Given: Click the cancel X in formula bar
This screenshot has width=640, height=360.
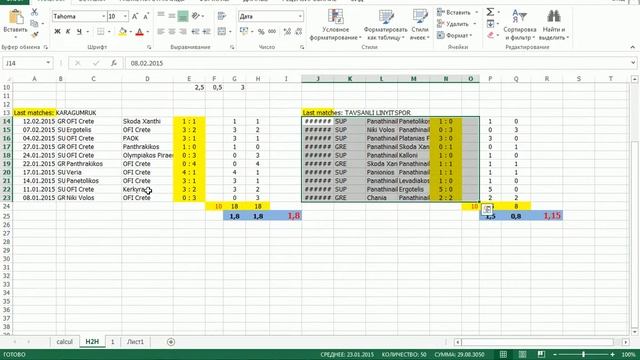Looking at the screenshot, I should click(x=78, y=63).
